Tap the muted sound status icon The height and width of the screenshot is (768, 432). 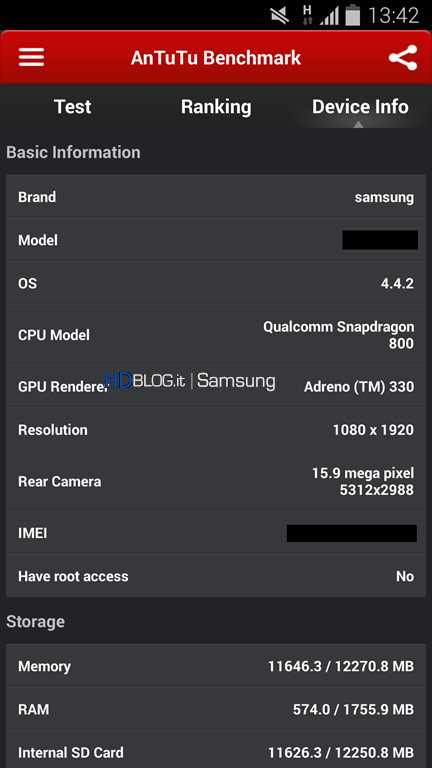pyautogui.click(x=280, y=15)
